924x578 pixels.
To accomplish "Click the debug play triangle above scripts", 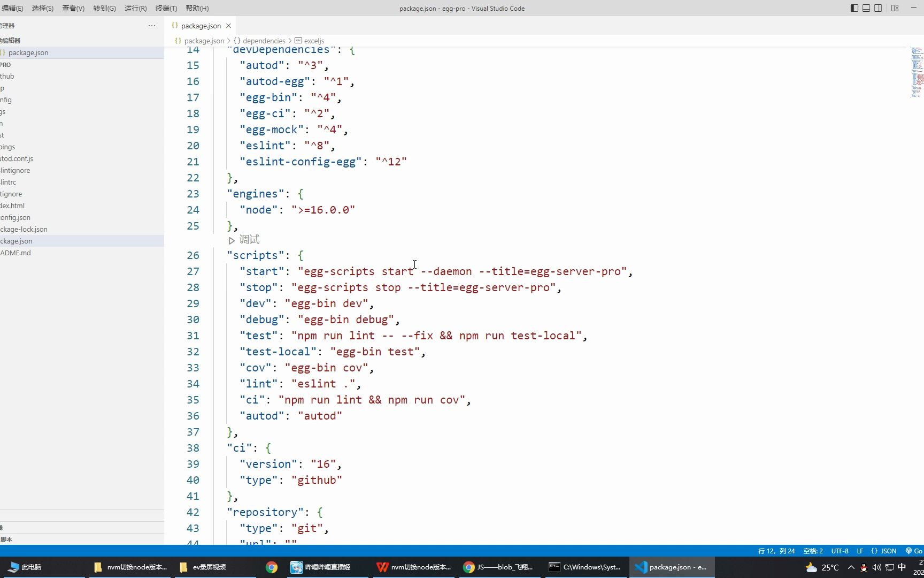I will pos(232,240).
